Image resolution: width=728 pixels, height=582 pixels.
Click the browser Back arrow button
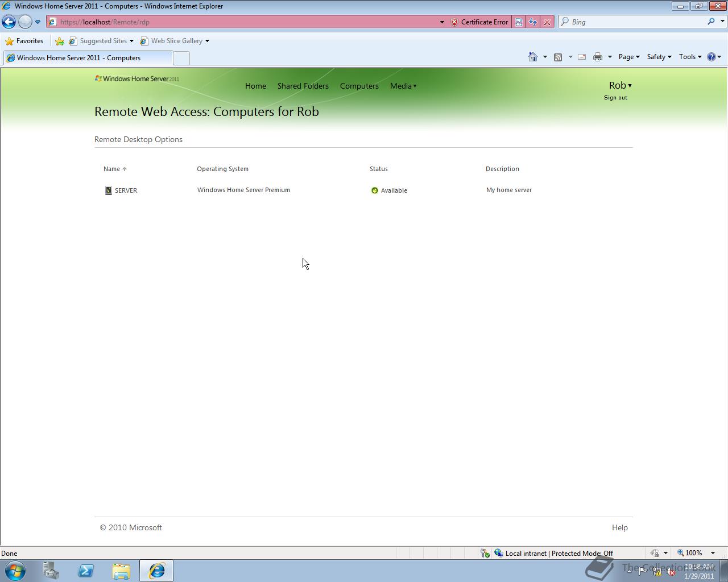9,22
